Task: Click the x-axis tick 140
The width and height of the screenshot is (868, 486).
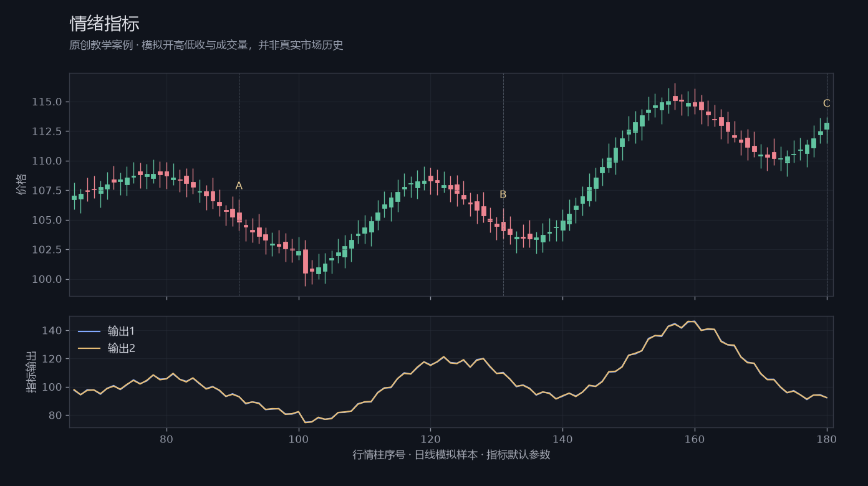Action: click(x=562, y=439)
